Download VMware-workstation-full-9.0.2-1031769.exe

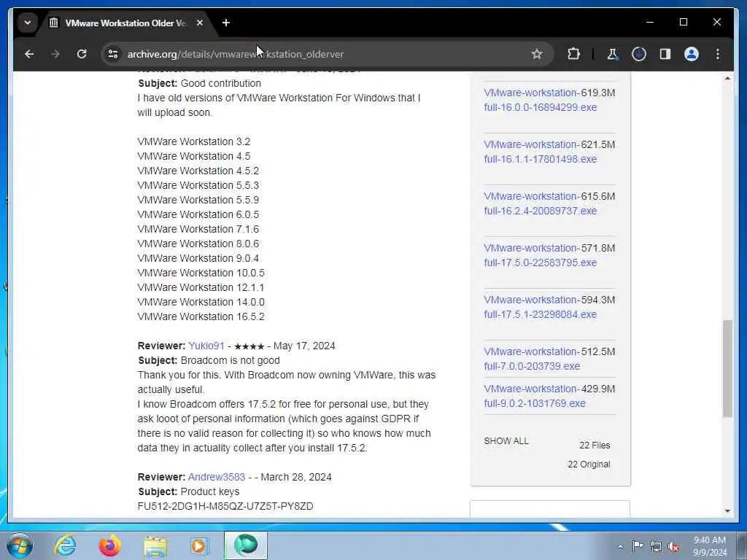[535, 396]
